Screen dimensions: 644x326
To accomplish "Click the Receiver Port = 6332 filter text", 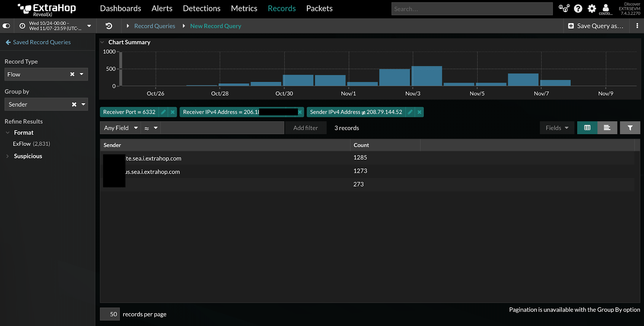I will coord(129,112).
